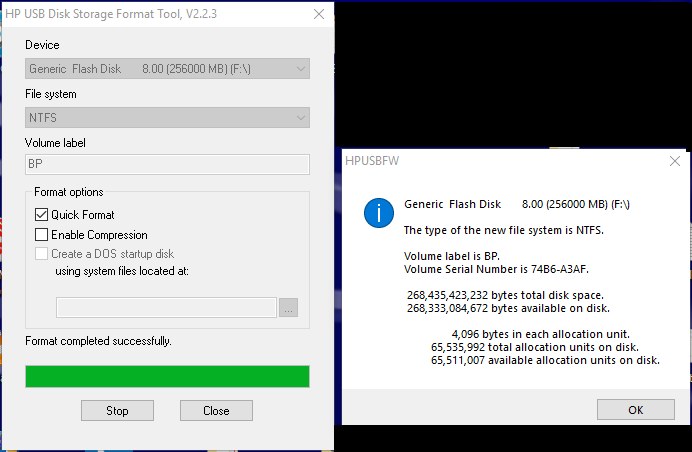Click the green format progress bar
The width and height of the screenshot is (692, 452).
click(167, 377)
